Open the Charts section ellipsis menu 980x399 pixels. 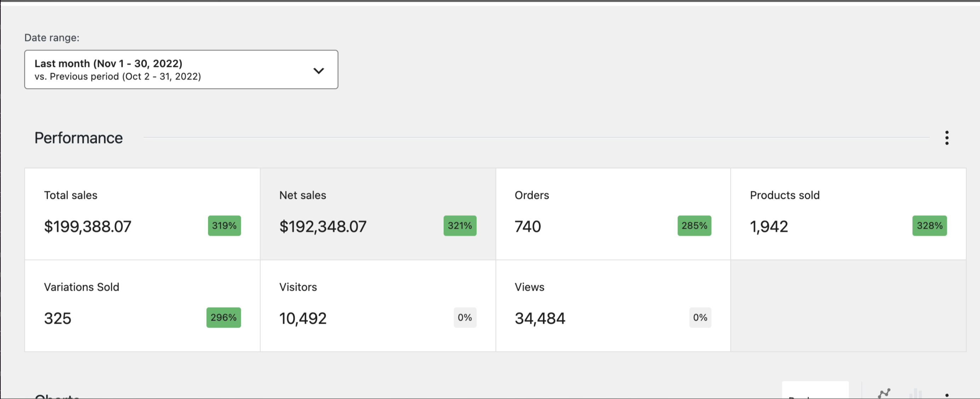946,395
